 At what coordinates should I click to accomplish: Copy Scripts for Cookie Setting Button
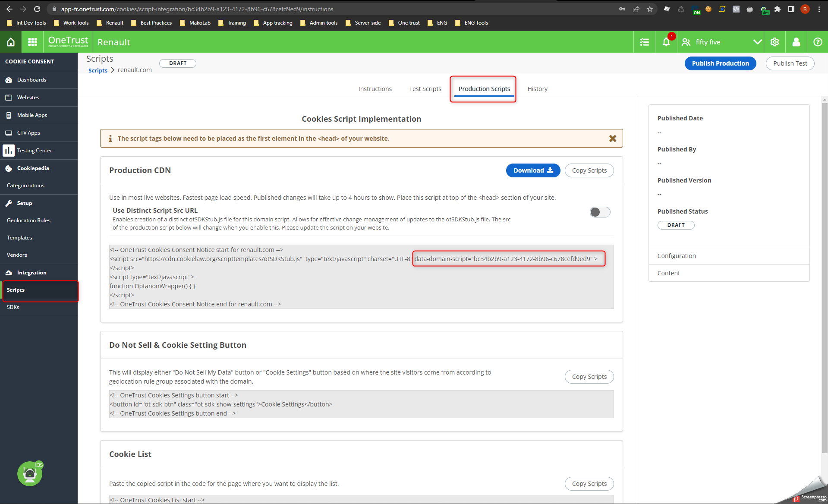tap(589, 377)
